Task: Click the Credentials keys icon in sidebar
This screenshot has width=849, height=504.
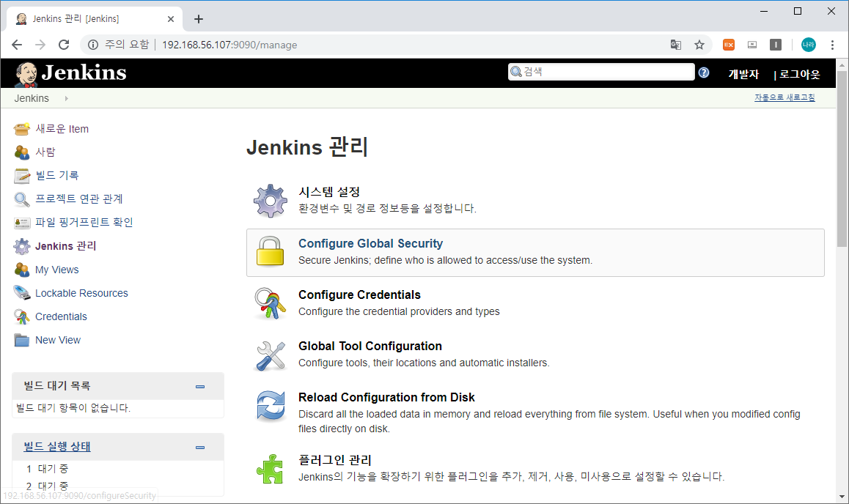Action: 22,317
